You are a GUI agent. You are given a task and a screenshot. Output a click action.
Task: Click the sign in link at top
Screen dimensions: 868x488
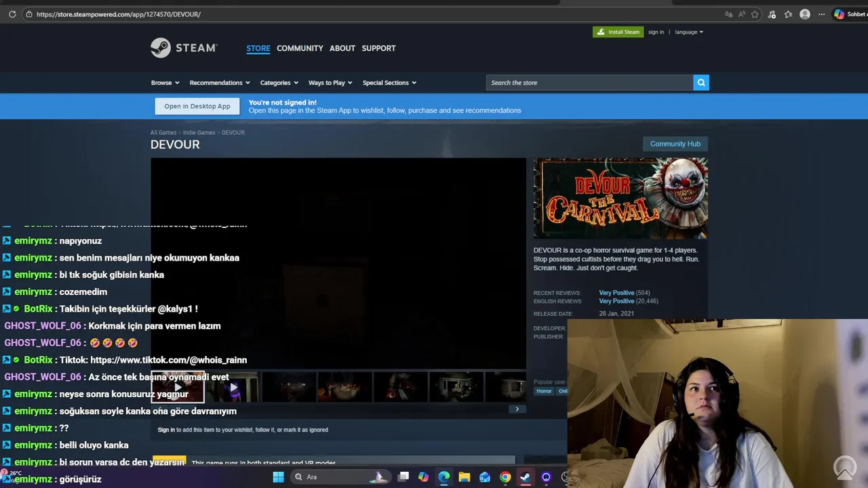click(x=656, y=32)
